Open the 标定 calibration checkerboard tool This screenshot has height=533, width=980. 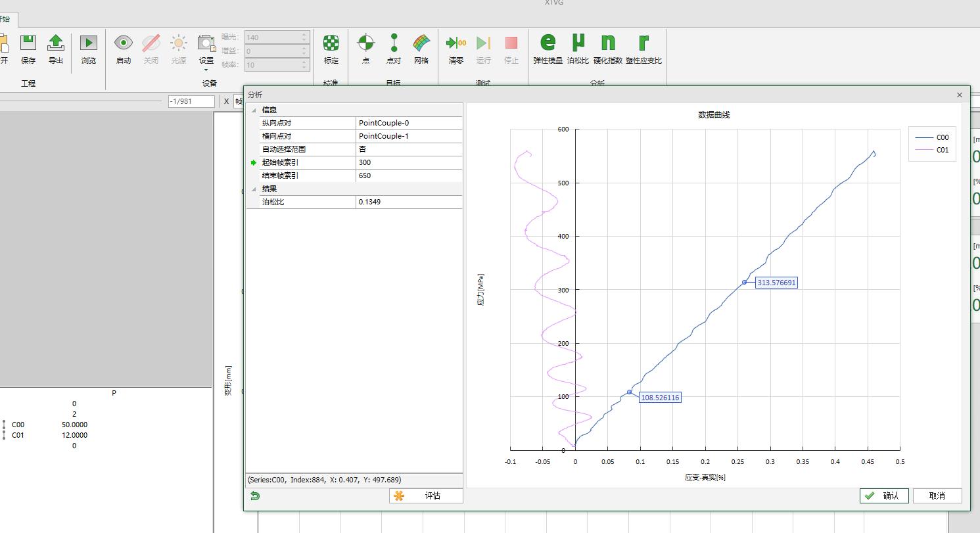(331, 43)
